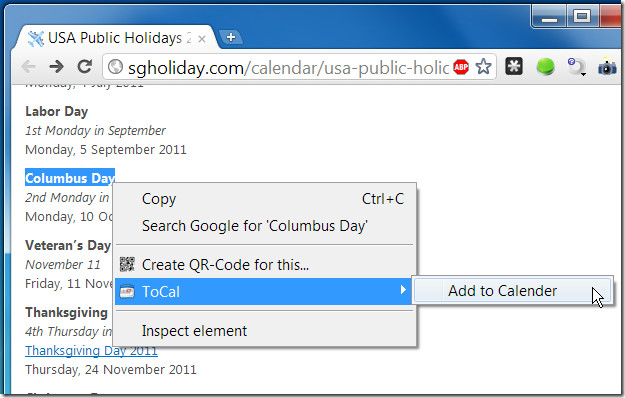Open the black asterisk extension icon
The height and width of the screenshot is (398, 625).
click(x=514, y=66)
